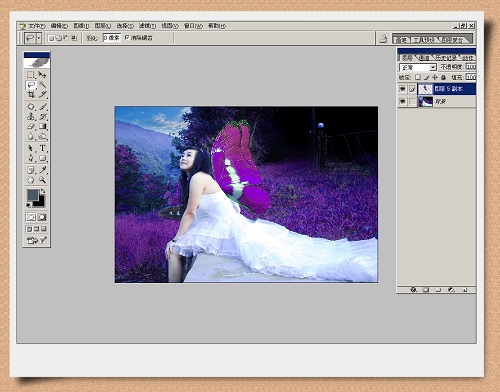Select the Clone Stamp tool
The height and width of the screenshot is (392, 500).
(31, 116)
